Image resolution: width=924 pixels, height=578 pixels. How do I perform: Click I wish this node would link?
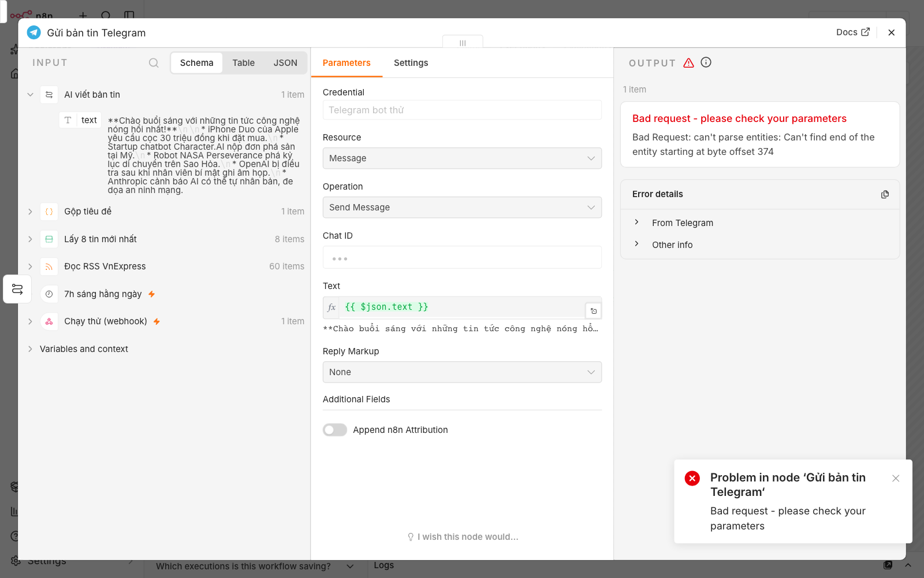(463, 537)
